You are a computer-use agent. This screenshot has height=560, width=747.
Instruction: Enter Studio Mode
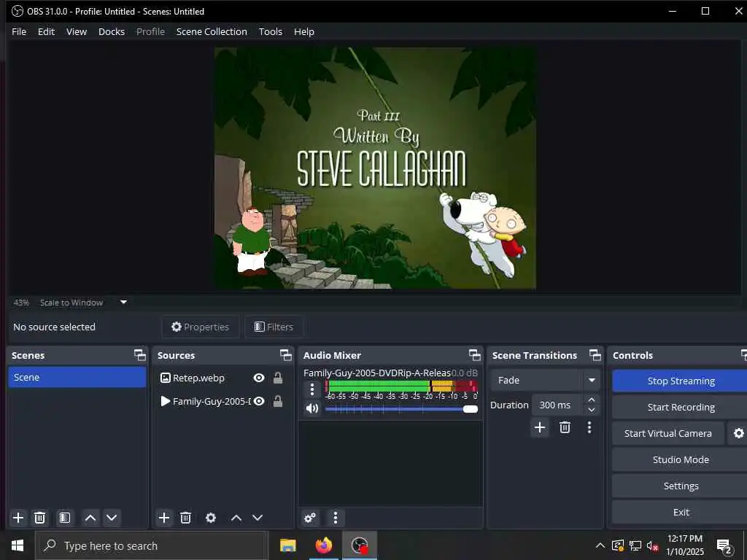coord(681,459)
